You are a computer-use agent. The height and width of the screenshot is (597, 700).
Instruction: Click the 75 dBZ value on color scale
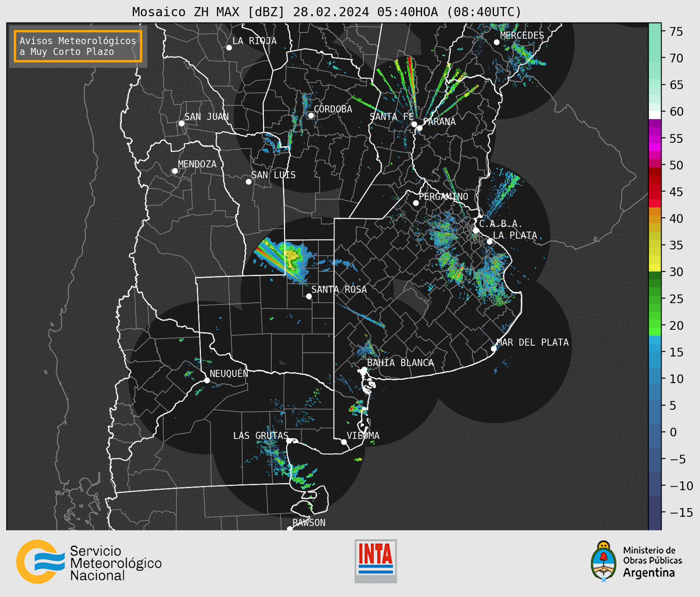[x=676, y=32]
